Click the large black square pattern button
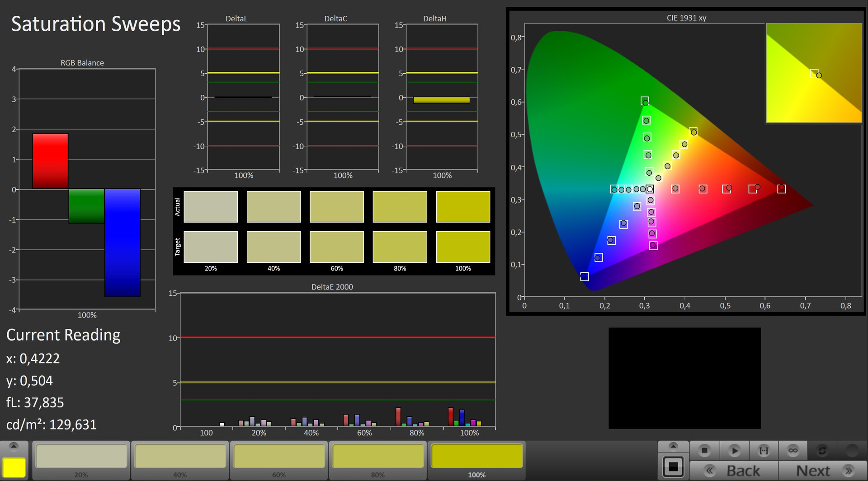This screenshot has width=868, height=481. (673, 467)
